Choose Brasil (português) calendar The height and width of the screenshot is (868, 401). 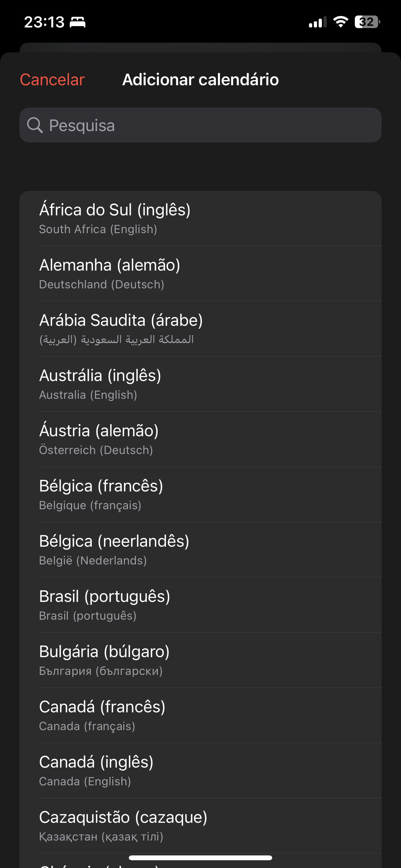[200, 605]
